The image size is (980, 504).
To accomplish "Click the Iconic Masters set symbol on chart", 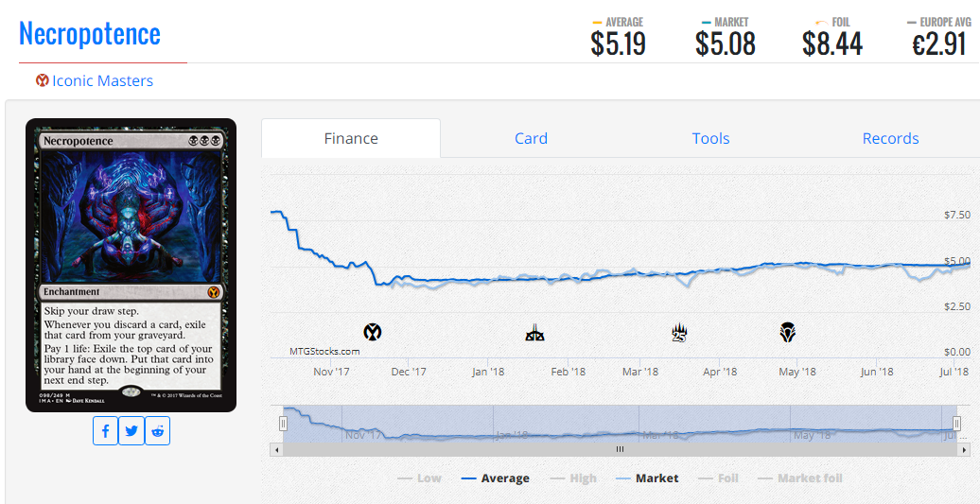I will pyautogui.click(x=373, y=332).
